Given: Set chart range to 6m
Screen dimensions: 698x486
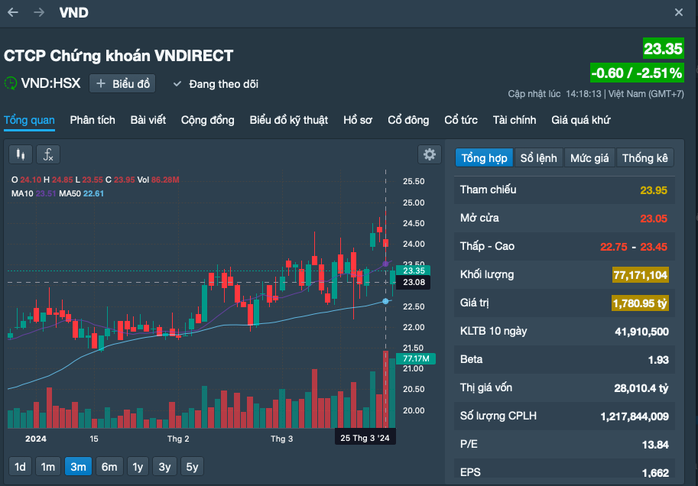Looking at the screenshot, I should pos(109,467).
